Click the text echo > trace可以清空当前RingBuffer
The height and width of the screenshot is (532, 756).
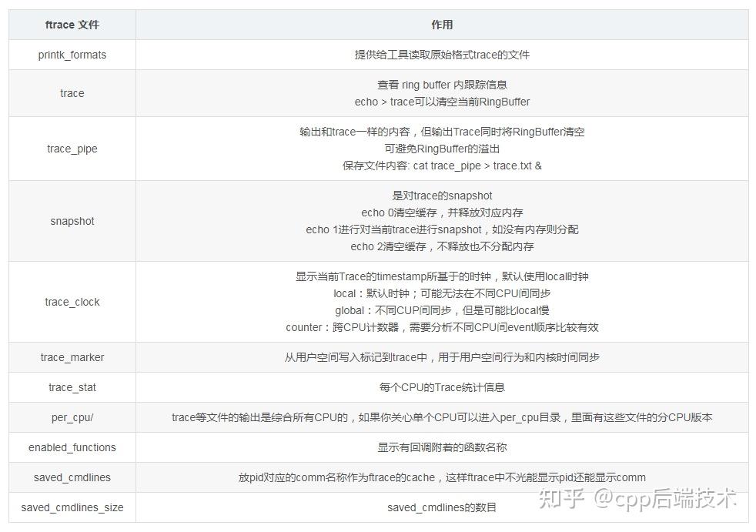[x=443, y=101]
